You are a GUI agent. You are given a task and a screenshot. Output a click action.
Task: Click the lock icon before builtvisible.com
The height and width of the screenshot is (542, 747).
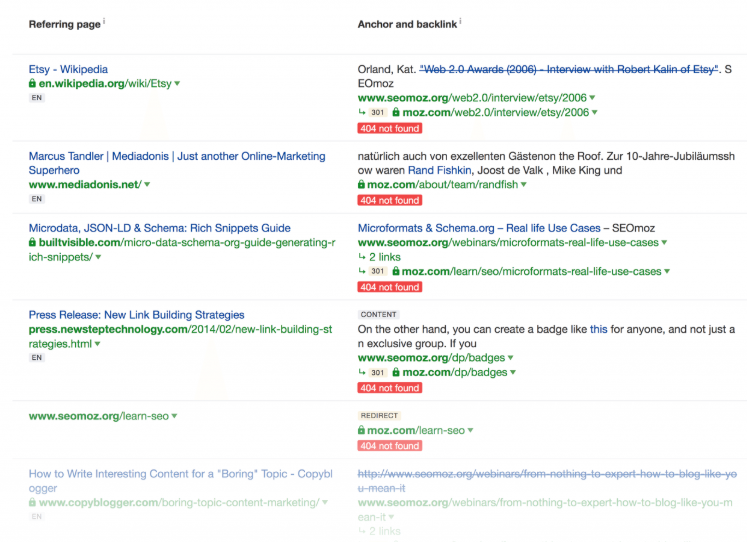tap(32, 242)
